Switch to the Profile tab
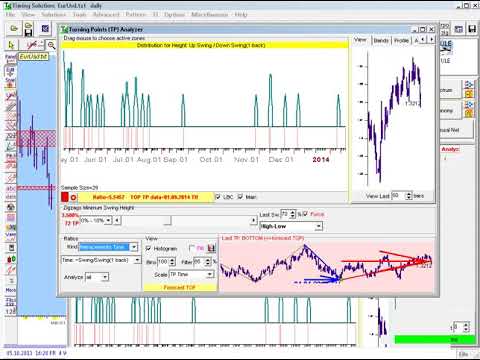Image resolution: width=480 pixels, height=360 pixels. pos(401,40)
